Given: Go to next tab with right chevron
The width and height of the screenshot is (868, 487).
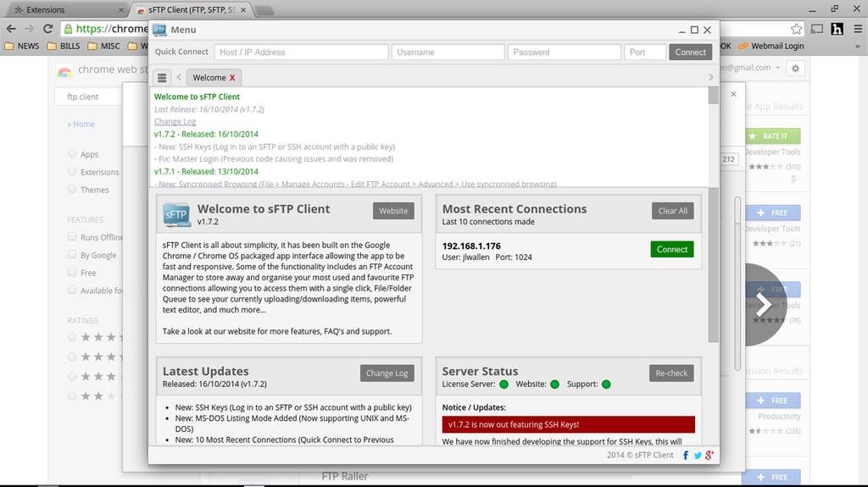Looking at the screenshot, I should coord(711,77).
